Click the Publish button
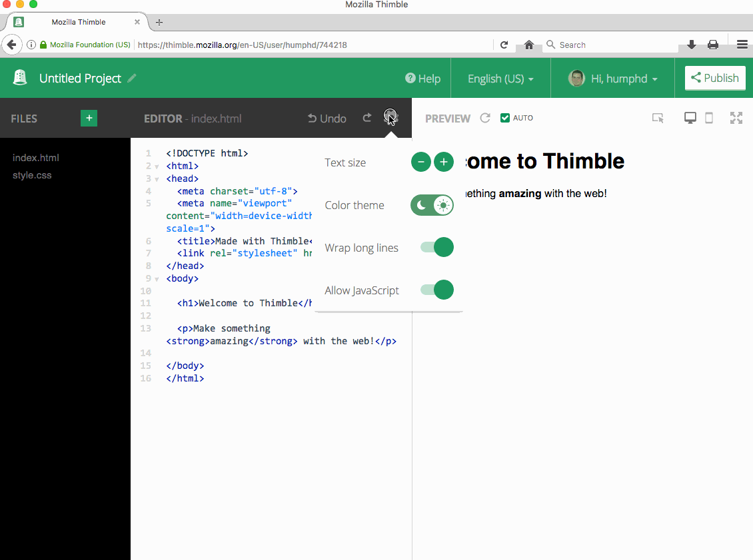Image resolution: width=753 pixels, height=560 pixels. (x=714, y=78)
